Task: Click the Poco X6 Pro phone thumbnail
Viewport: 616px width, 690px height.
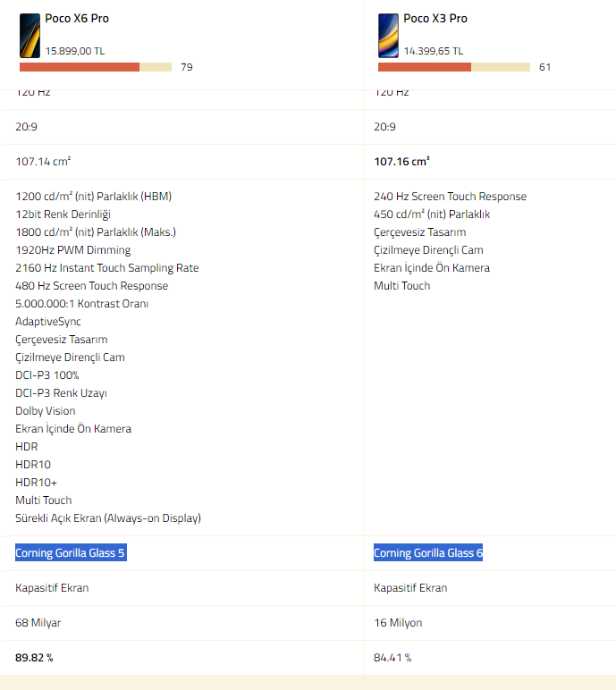Action: 30,36
